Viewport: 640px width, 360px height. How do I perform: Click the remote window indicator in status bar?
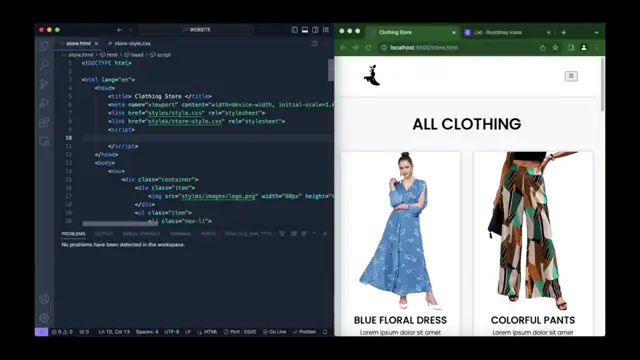[41, 332]
